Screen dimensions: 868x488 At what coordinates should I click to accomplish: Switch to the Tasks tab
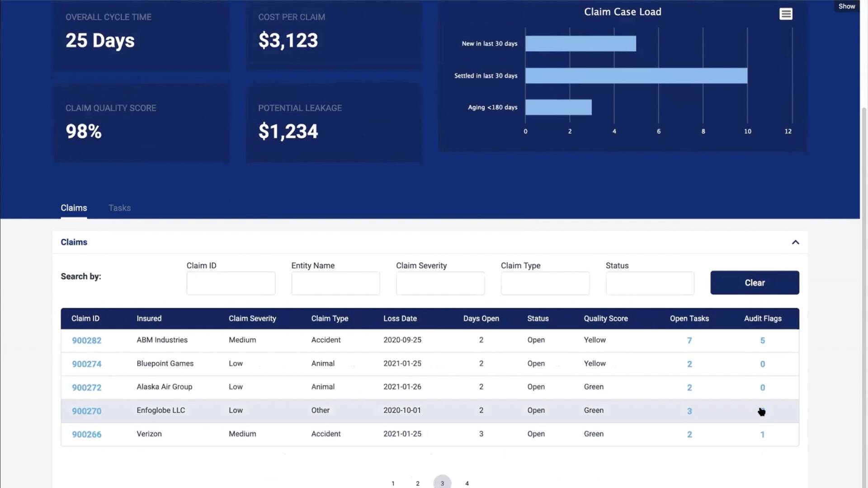pos(119,208)
